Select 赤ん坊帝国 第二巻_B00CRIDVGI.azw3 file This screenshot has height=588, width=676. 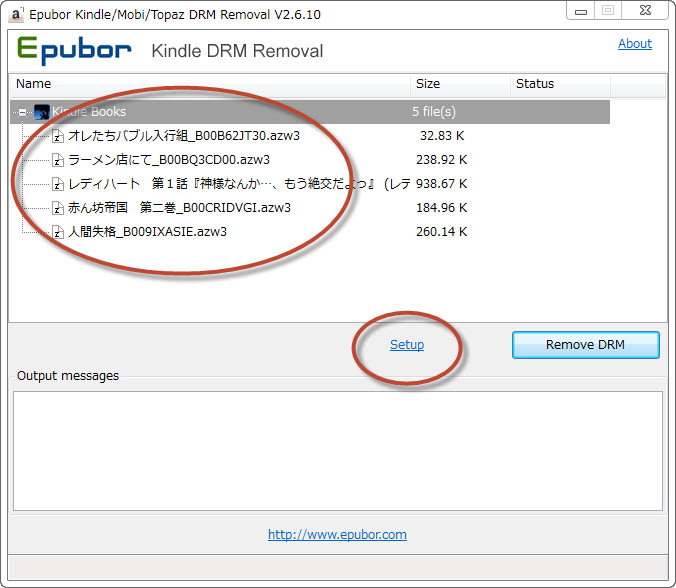(x=179, y=208)
